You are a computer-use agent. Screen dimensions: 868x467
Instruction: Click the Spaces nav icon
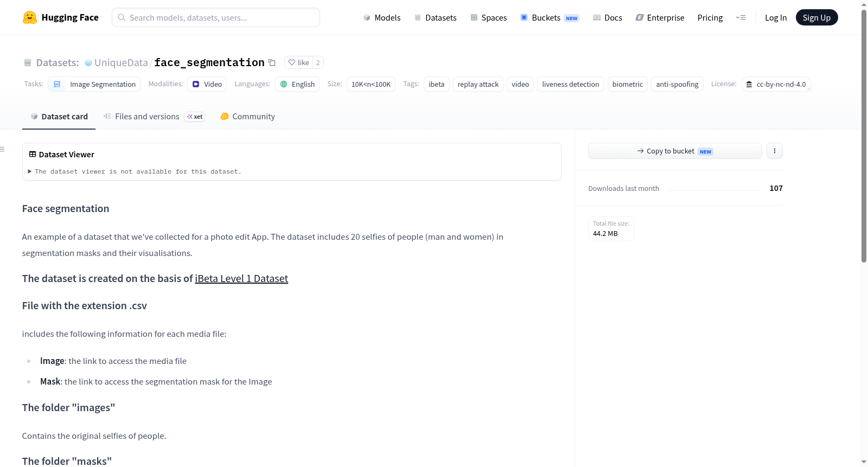(474, 17)
